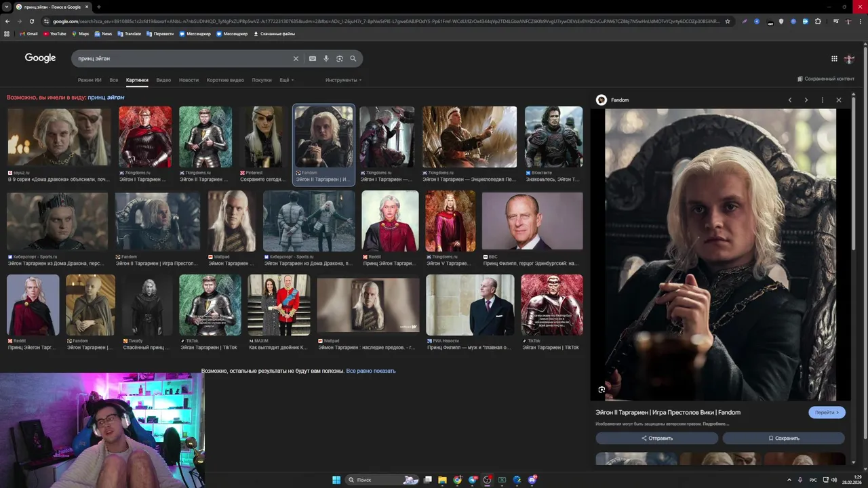The height and width of the screenshot is (488, 868).
Task: Open the Google account avatar
Action: click(849, 59)
